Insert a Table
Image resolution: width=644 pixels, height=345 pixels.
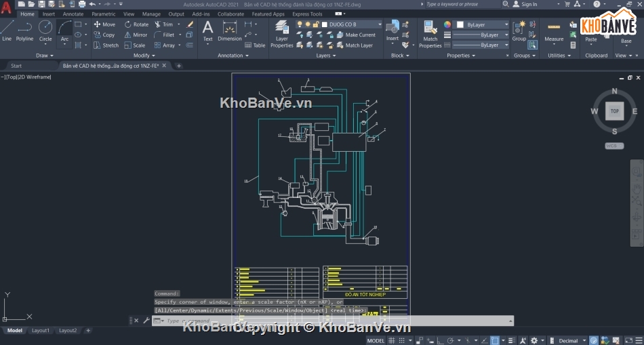[x=255, y=45]
